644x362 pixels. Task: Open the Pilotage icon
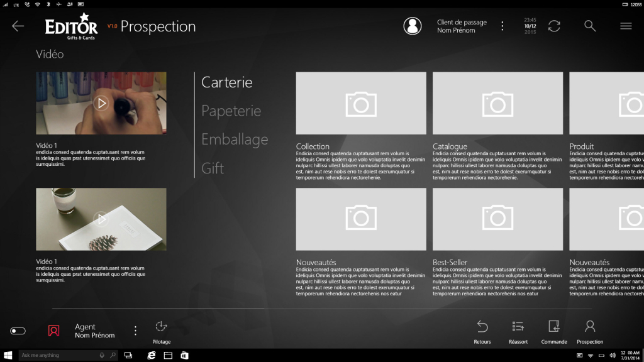161,326
